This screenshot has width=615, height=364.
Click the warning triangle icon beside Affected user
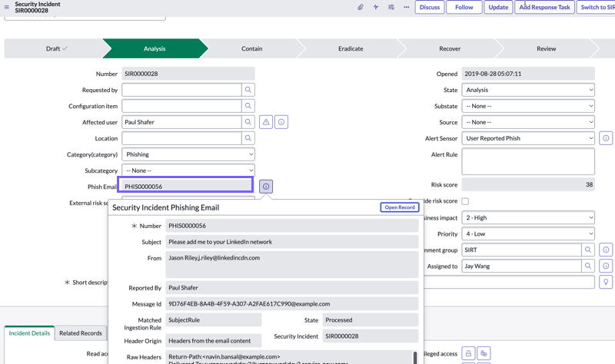click(266, 122)
